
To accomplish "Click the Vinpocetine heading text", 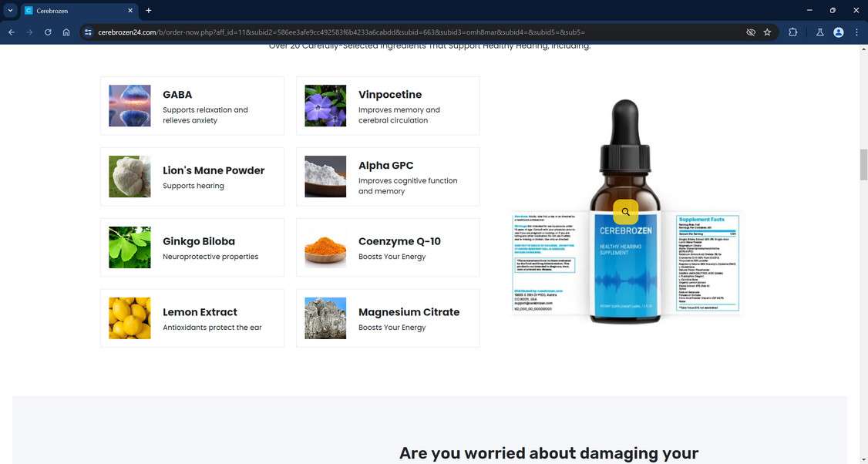I will 390,95.
